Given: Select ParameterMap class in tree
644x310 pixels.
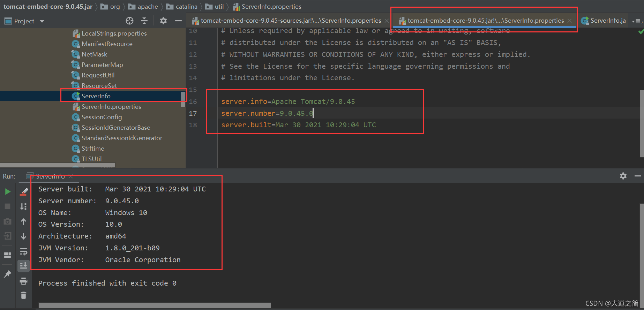Looking at the screenshot, I should click(97, 65).
